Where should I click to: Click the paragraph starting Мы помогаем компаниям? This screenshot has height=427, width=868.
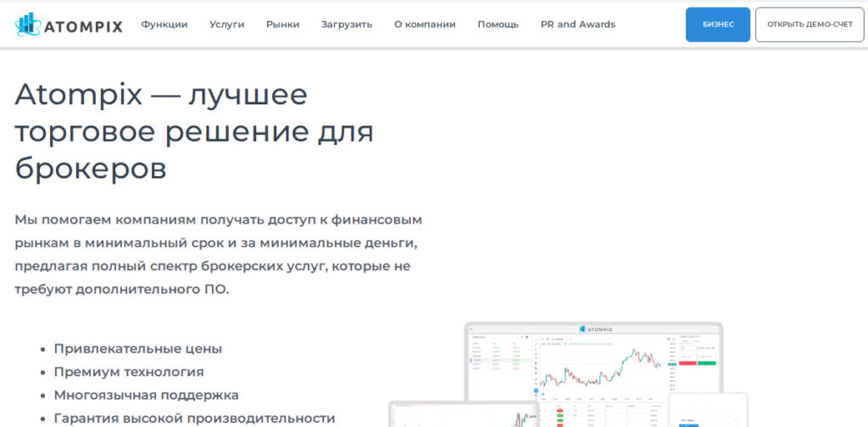(x=219, y=254)
